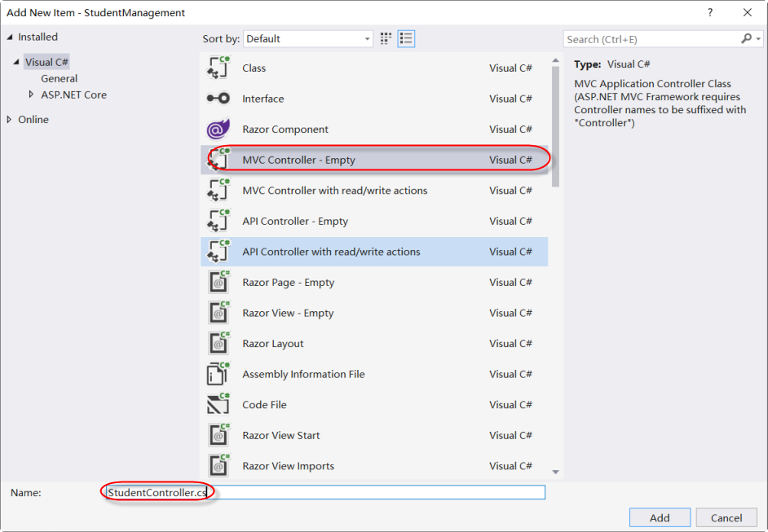
Task: Click the Cancel button
Action: click(x=726, y=517)
